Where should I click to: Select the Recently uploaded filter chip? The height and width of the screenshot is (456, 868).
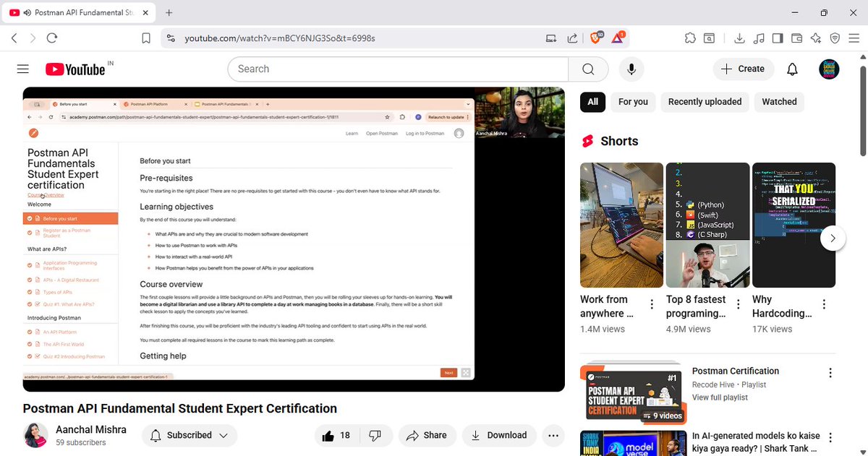point(705,102)
